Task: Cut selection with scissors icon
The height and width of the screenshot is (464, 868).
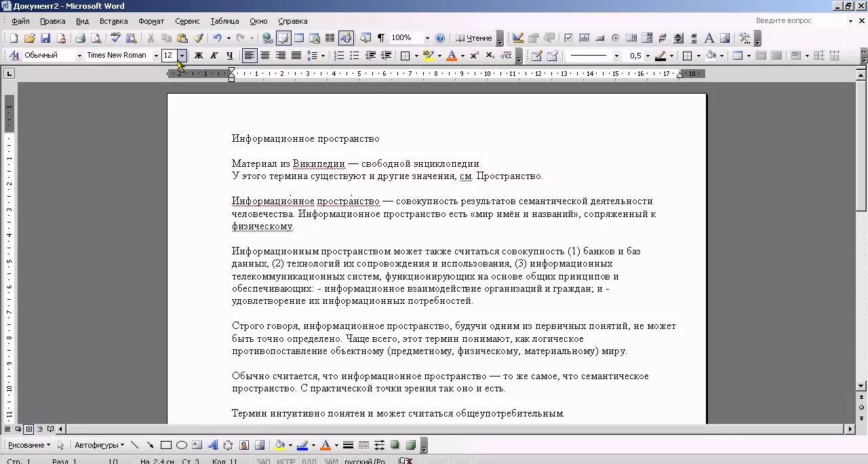Action: [x=151, y=38]
